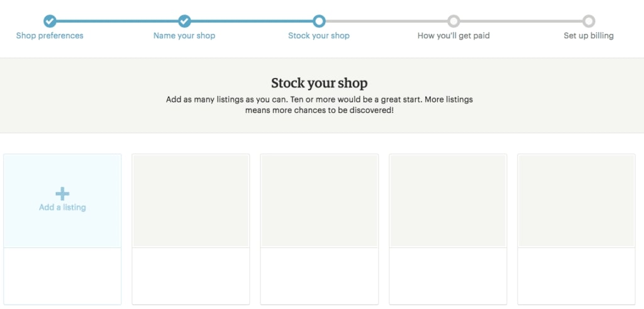644x309 pixels.
Task: Click the Name your shop checkmark circle
Action: click(184, 21)
